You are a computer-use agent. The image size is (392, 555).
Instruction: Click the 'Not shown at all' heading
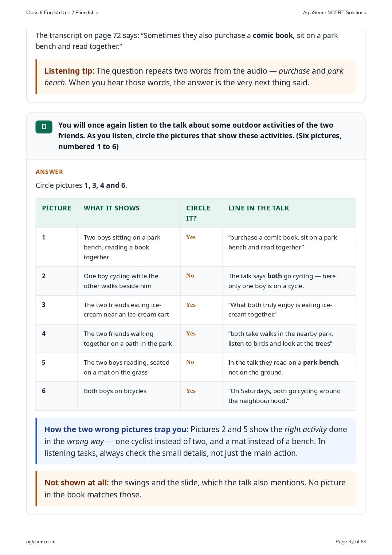coord(77,482)
